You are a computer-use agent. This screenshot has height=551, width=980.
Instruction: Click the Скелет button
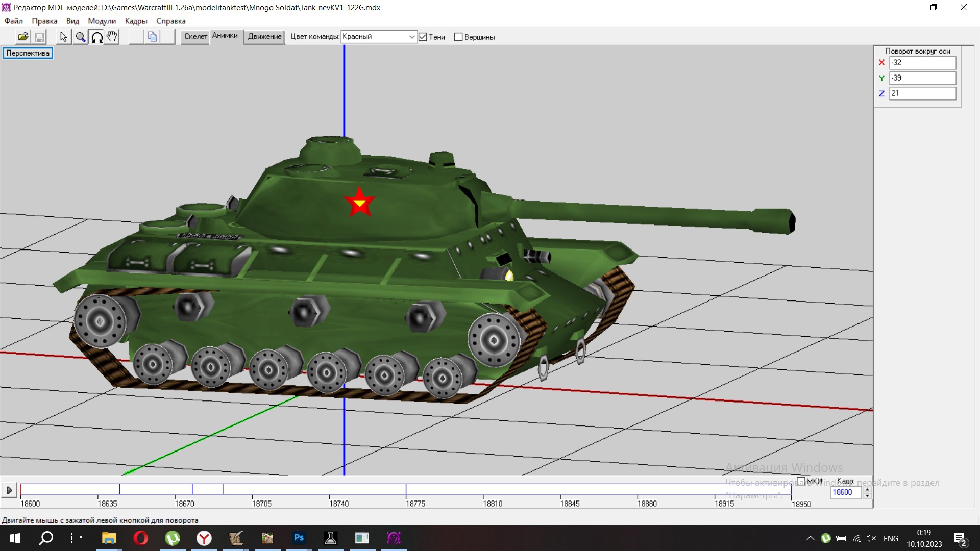195,37
